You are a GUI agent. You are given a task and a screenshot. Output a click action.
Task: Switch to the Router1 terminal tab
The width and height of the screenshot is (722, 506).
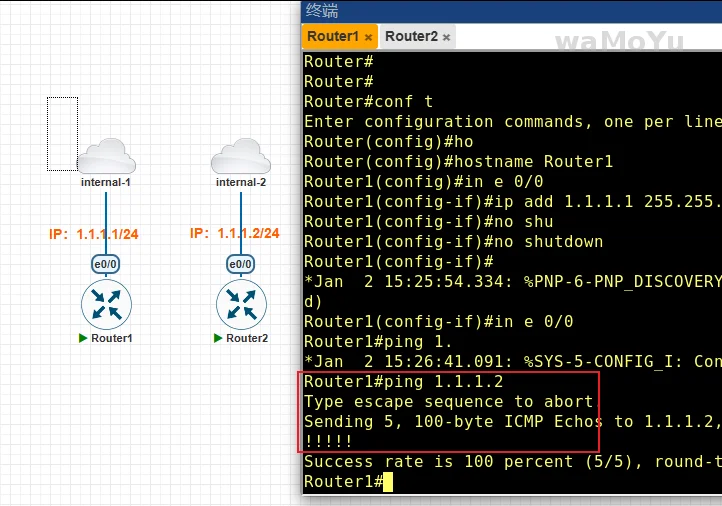click(332, 37)
